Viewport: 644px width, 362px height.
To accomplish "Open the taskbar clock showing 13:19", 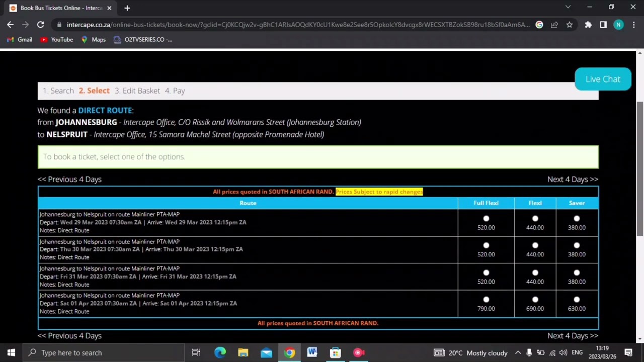I will pyautogui.click(x=602, y=352).
